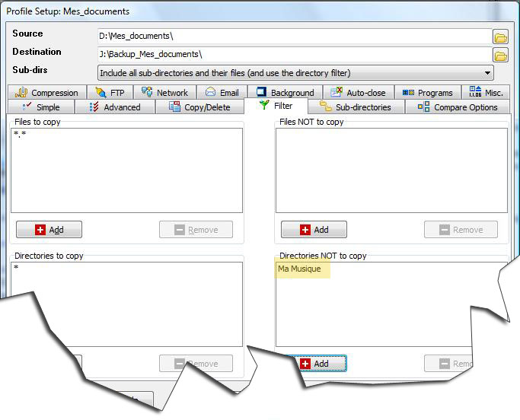Image resolution: width=520 pixels, height=420 pixels.
Task: Click the Destination folder browse icon
Action: click(x=500, y=55)
